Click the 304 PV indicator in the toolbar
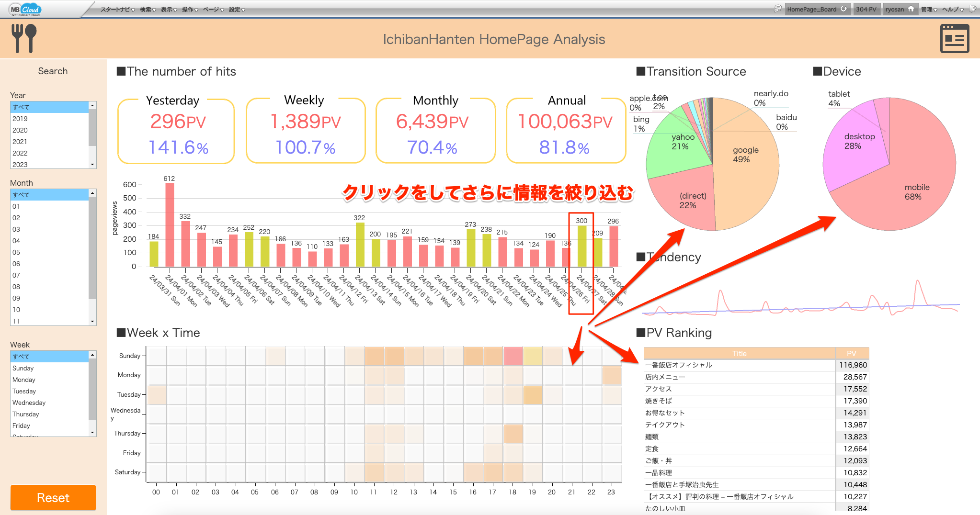 (866, 9)
